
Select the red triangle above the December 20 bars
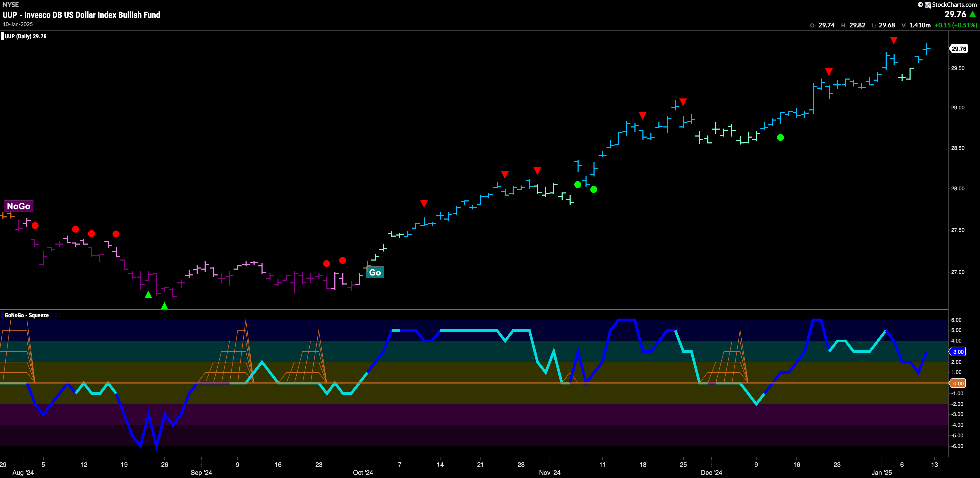[x=829, y=72]
